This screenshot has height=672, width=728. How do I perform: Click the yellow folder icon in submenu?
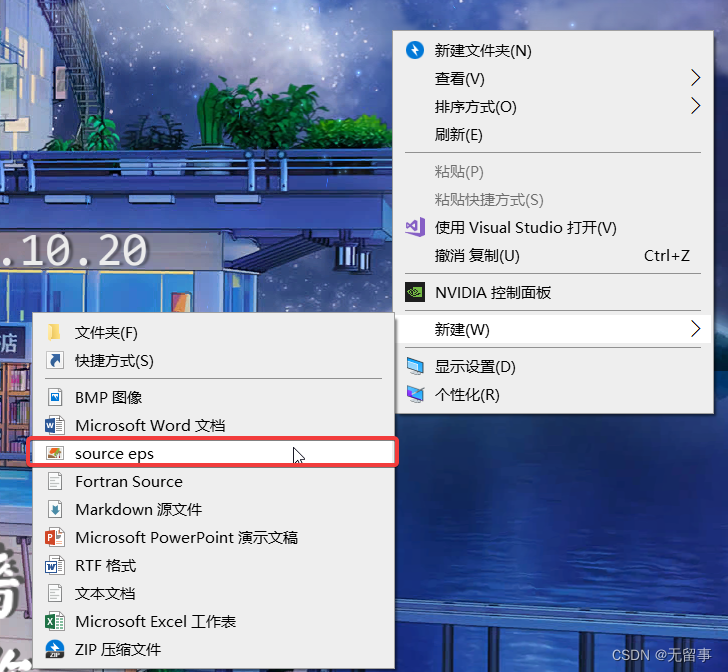tap(54, 332)
